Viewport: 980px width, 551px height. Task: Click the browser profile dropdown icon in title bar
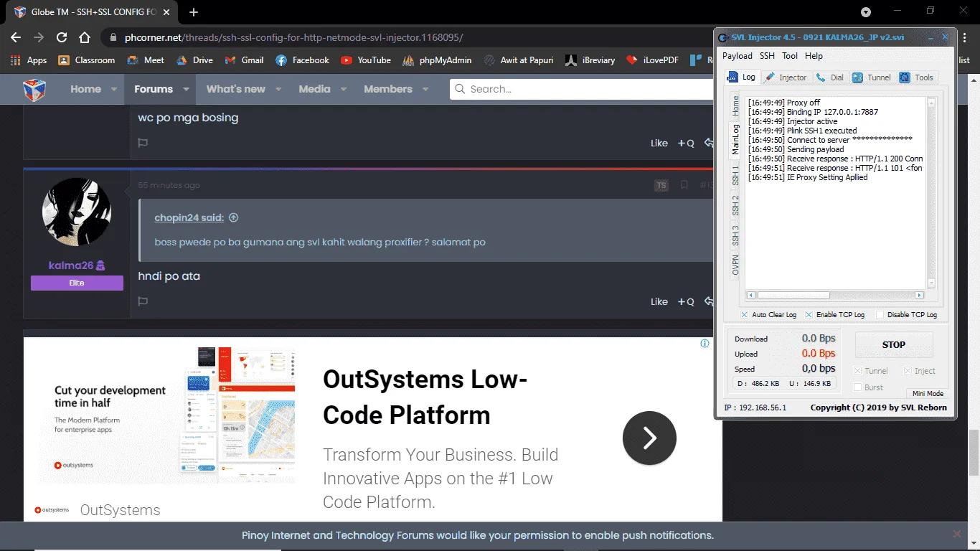[866, 12]
